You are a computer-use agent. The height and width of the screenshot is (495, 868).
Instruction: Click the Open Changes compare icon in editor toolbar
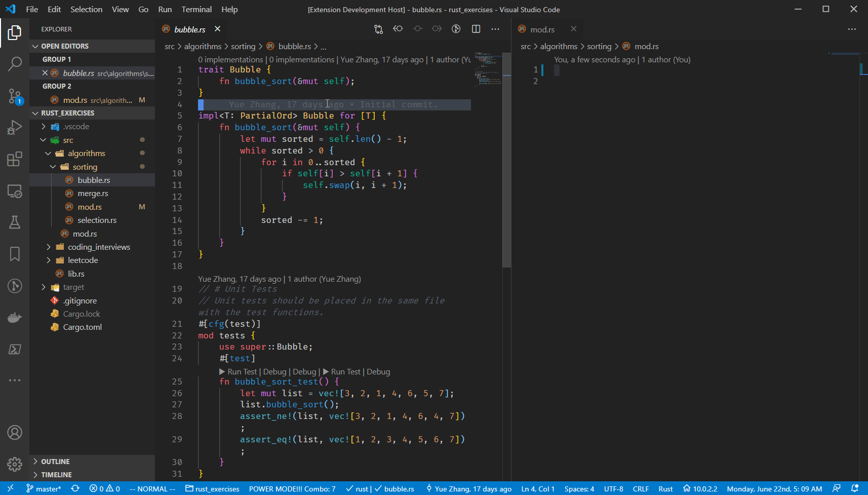(x=378, y=29)
